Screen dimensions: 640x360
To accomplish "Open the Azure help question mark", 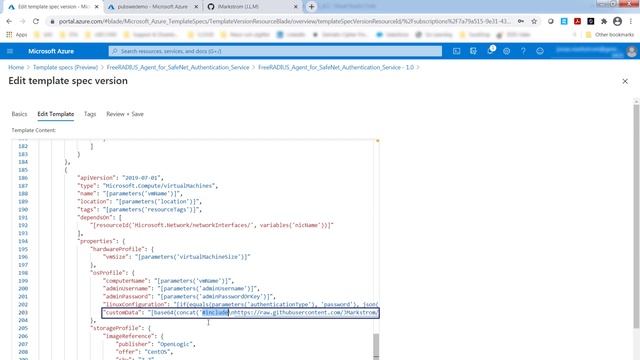I will click(x=523, y=51).
